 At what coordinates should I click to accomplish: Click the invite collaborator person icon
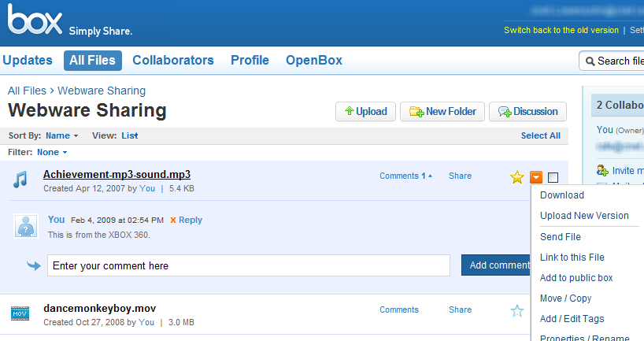click(602, 170)
